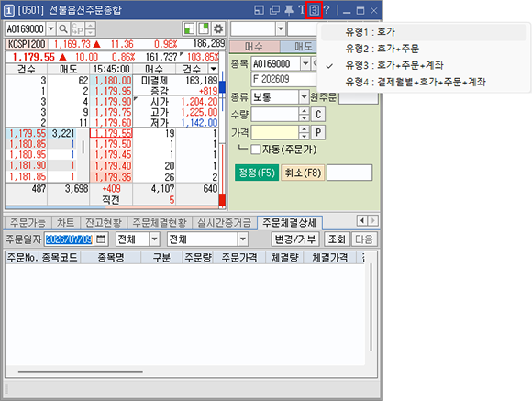
Task: Click the search magnifier icon beside A0169000
Action: point(62,28)
